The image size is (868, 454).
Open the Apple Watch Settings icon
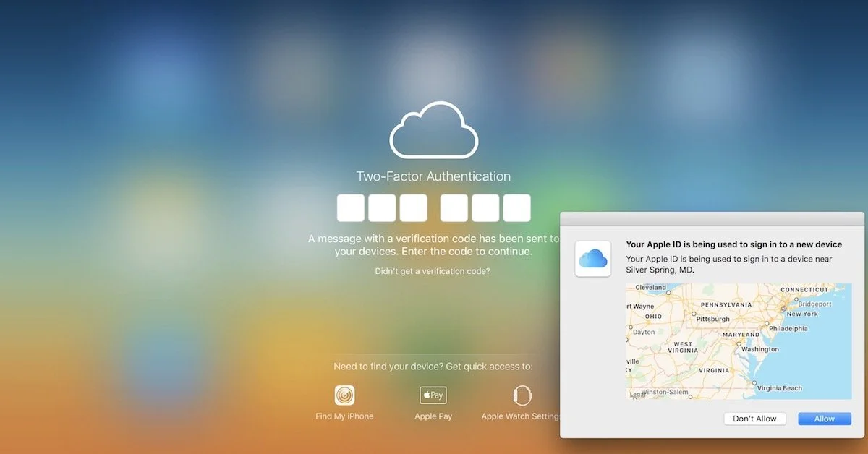(521, 395)
